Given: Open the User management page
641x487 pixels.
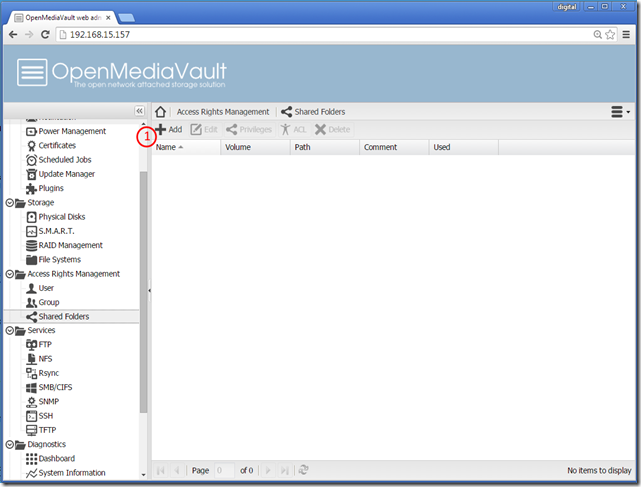Looking at the screenshot, I should coord(40,288).
